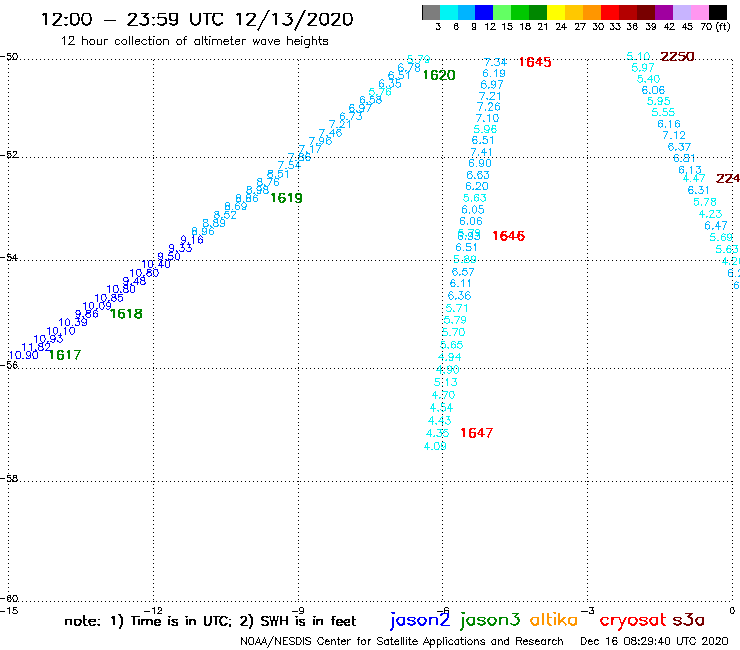
Task: Click the date range title text
Action: [197, 20]
